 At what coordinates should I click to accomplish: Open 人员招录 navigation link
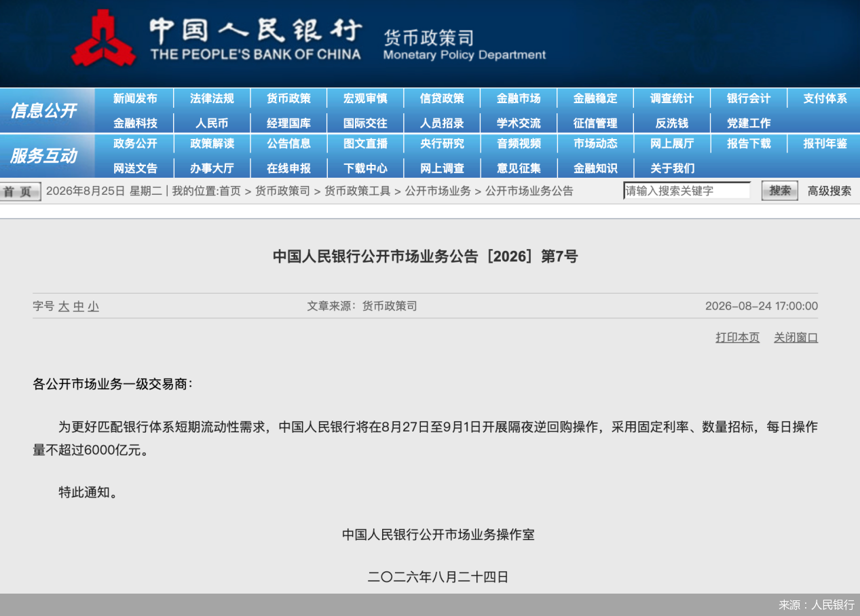tap(442, 123)
